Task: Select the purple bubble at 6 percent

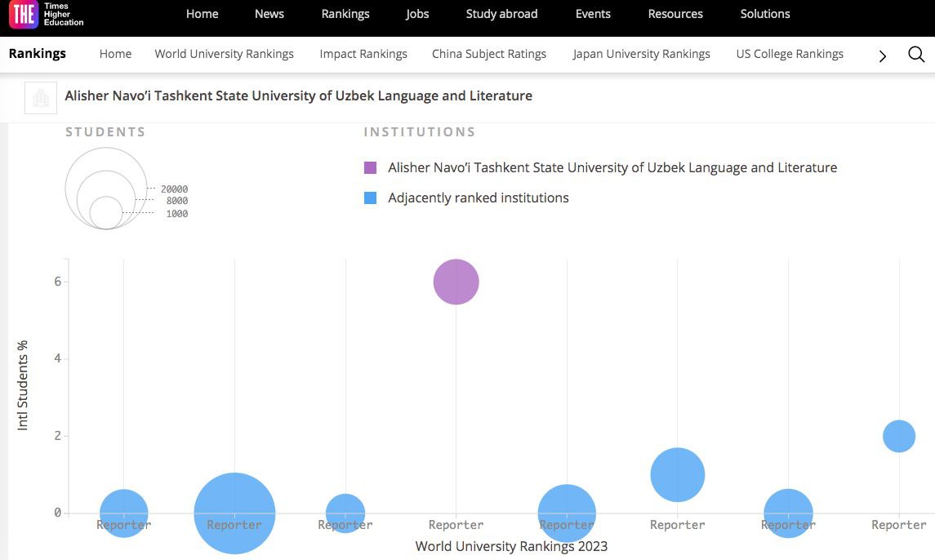Action: pos(456,282)
